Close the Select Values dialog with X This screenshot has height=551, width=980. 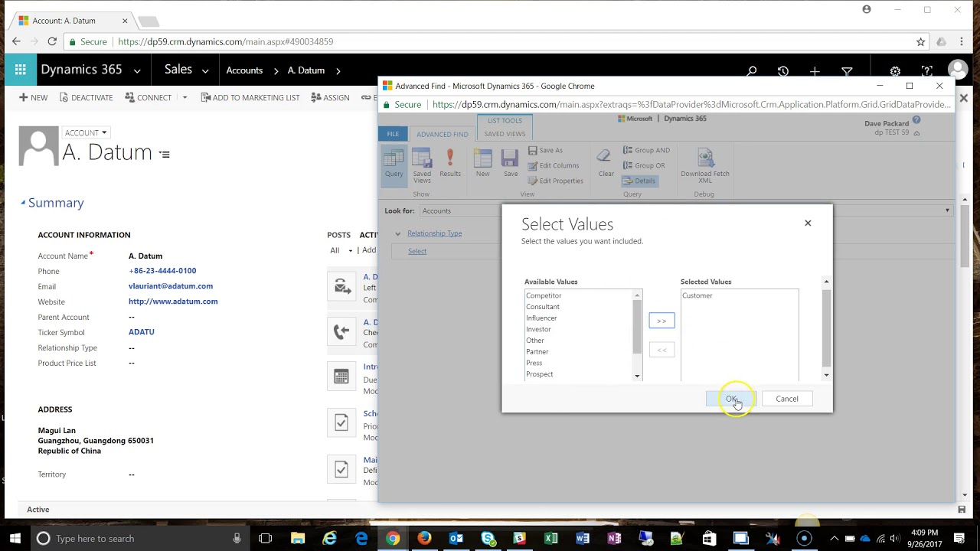click(x=807, y=223)
